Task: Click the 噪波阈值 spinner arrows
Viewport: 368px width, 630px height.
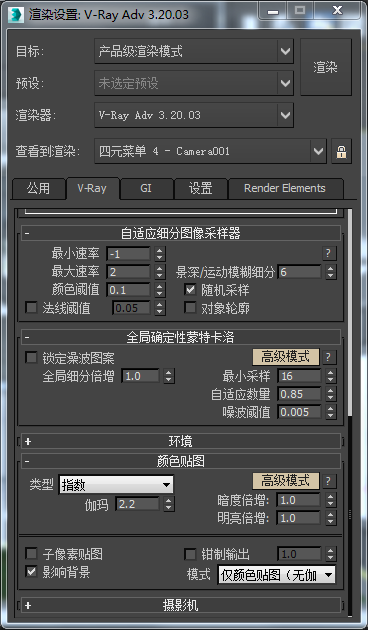Action: 331,412
